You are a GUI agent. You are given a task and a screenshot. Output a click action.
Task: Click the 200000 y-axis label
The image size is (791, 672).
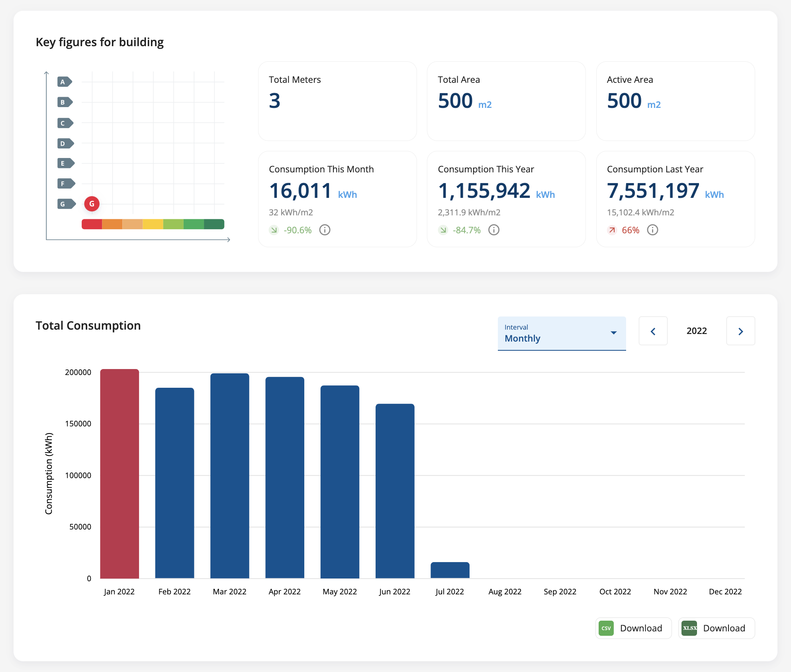click(78, 372)
